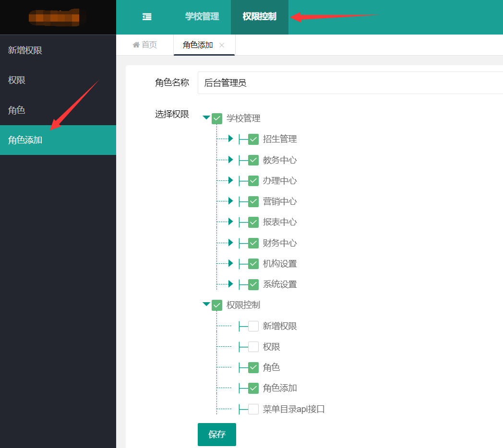Collapse the 学校管理 tree node
The image size is (503, 448).
[206, 118]
